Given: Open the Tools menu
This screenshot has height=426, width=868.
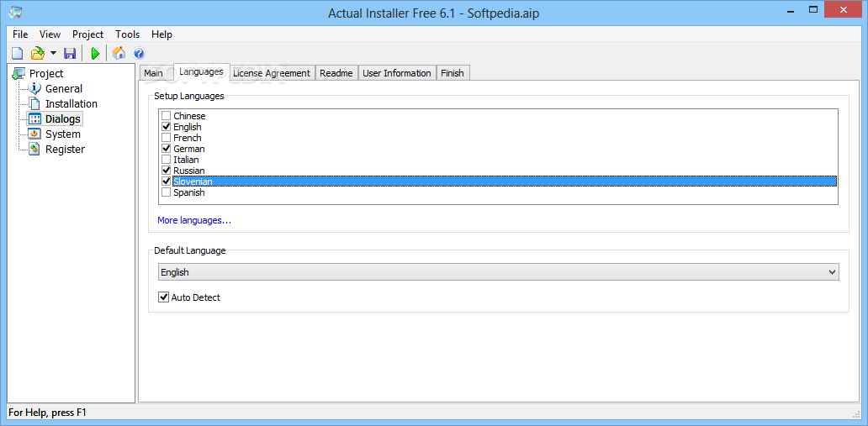Looking at the screenshot, I should click(x=127, y=34).
